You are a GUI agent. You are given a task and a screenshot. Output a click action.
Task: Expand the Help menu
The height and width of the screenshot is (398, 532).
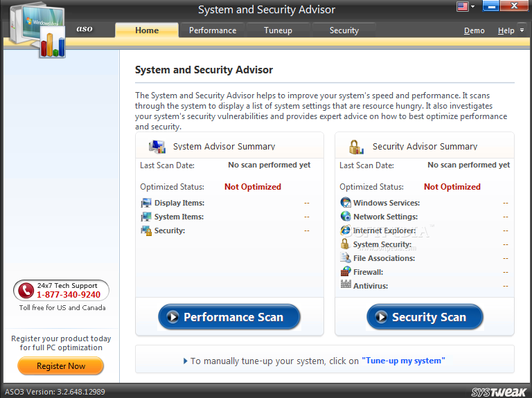pos(506,30)
